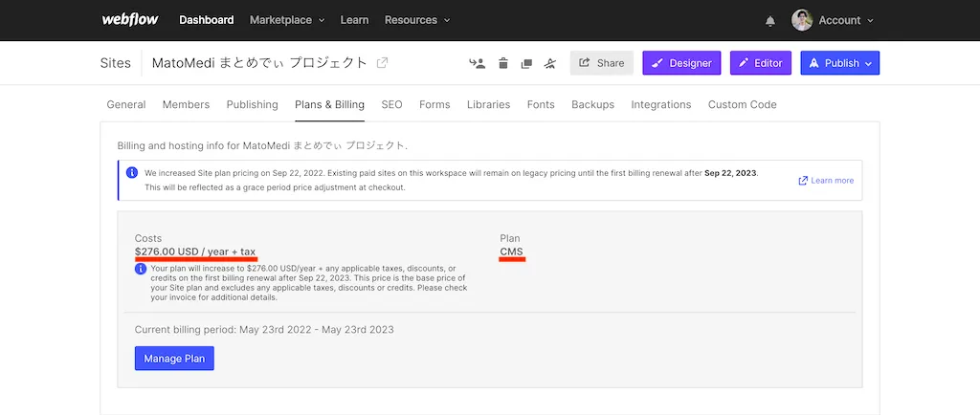
Task: Open the Marketplace dropdown menu
Action: point(287,20)
